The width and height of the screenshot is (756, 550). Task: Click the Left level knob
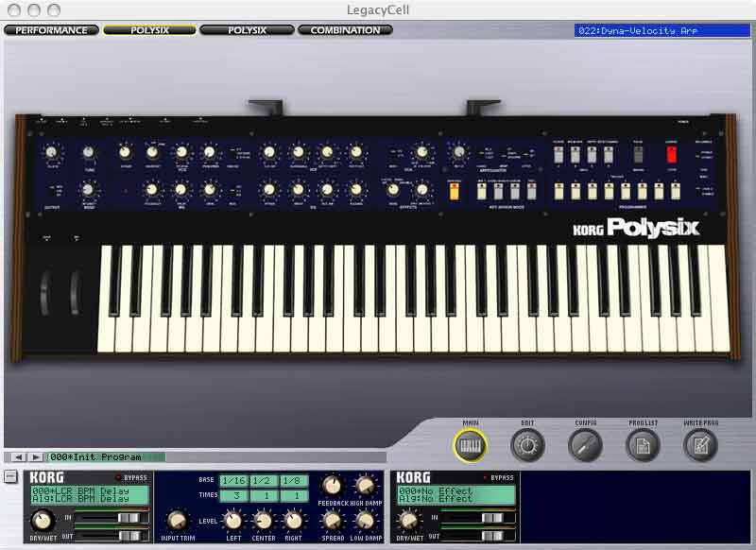233,521
